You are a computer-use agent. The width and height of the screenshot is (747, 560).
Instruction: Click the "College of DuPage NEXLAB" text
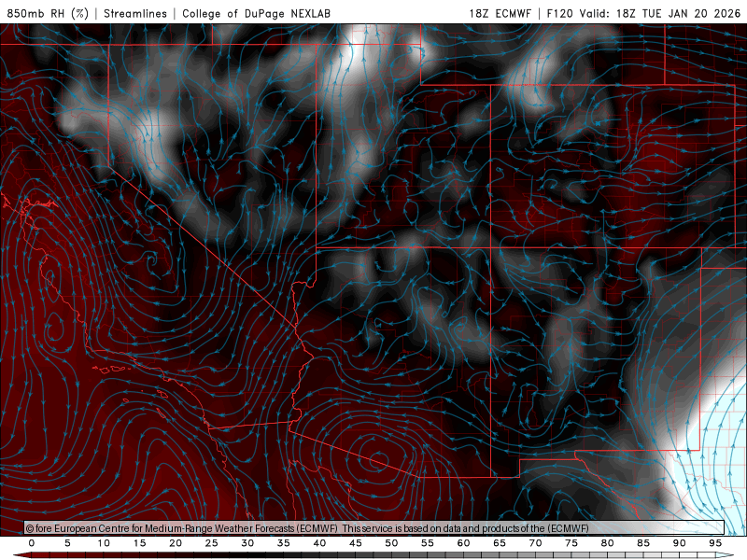256,13
